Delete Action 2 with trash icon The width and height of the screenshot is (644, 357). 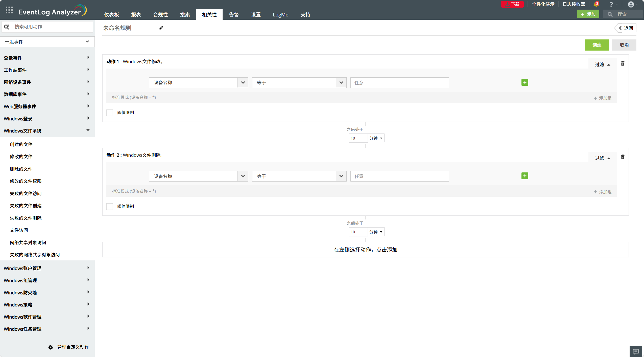623,157
